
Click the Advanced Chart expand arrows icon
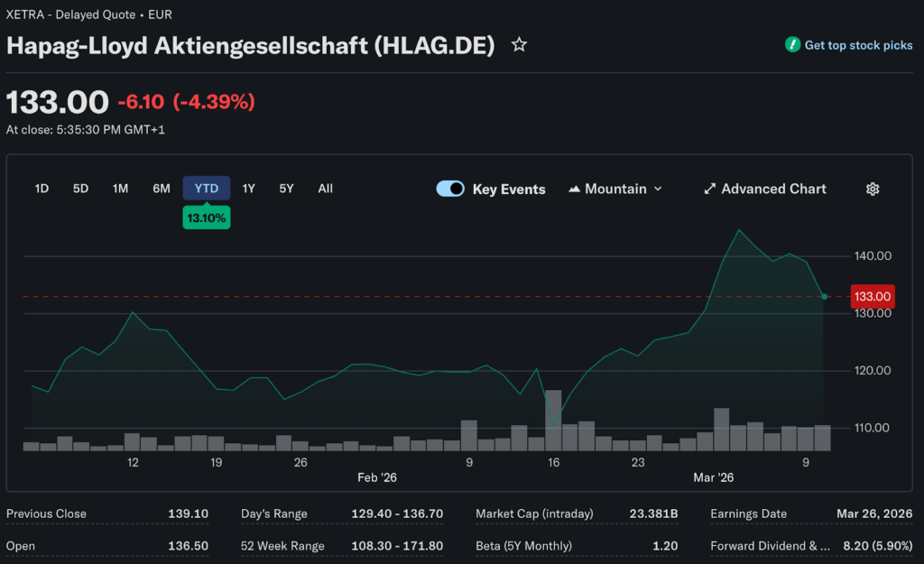(x=710, y=189)
